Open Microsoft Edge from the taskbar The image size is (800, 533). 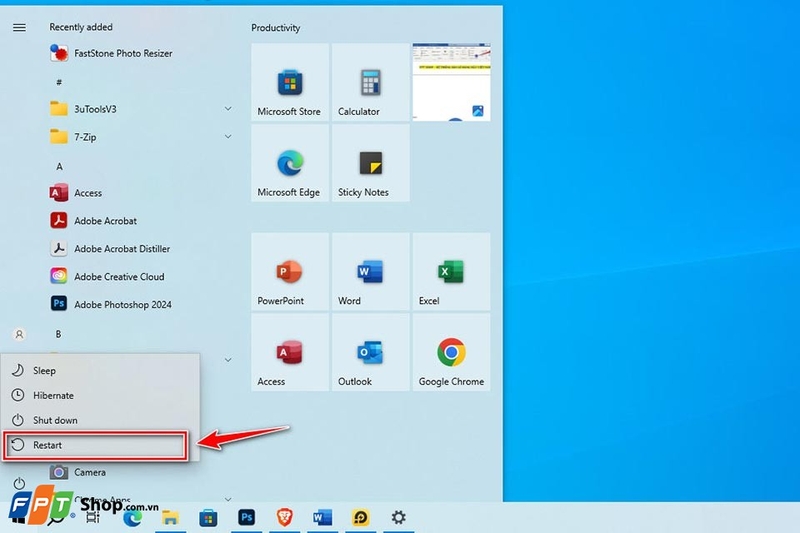point(132,518)
